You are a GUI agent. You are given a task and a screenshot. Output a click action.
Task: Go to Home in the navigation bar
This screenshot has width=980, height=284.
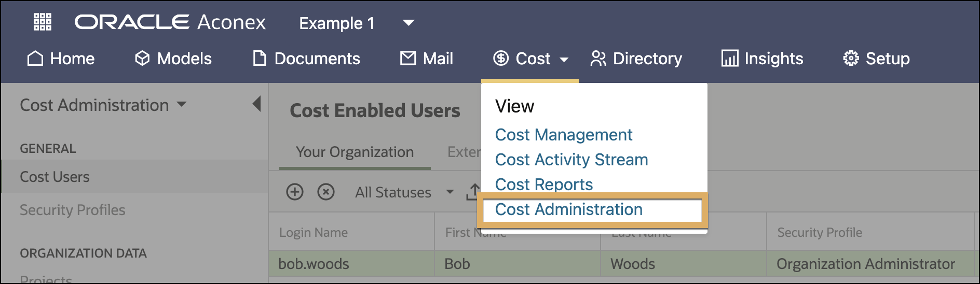pos(61,59)
